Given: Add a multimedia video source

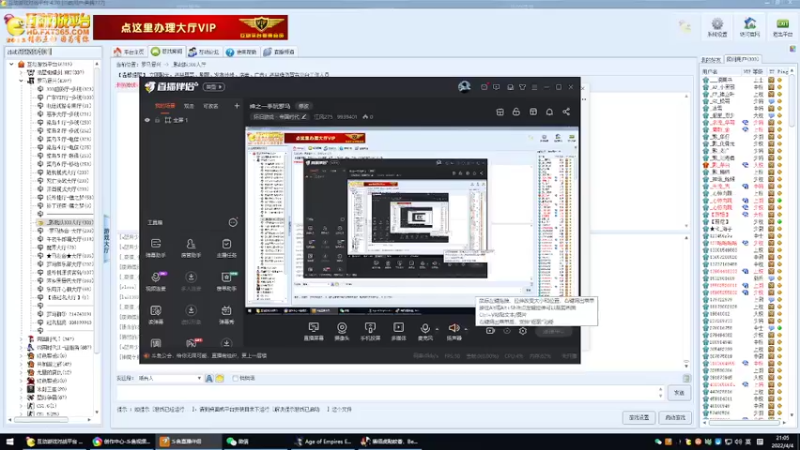Looking at the screenshot, I should pyautogui.click(x=398, y=331).
